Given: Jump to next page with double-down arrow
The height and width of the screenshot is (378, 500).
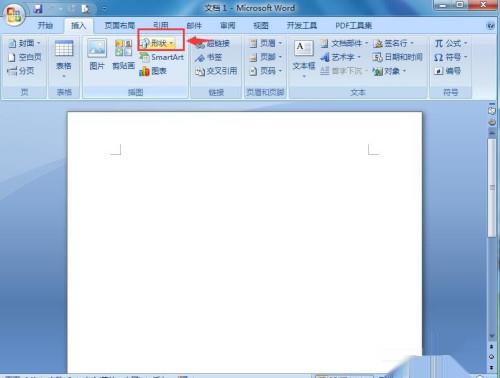Looking at the screenshot, I should tap(492, 367).
